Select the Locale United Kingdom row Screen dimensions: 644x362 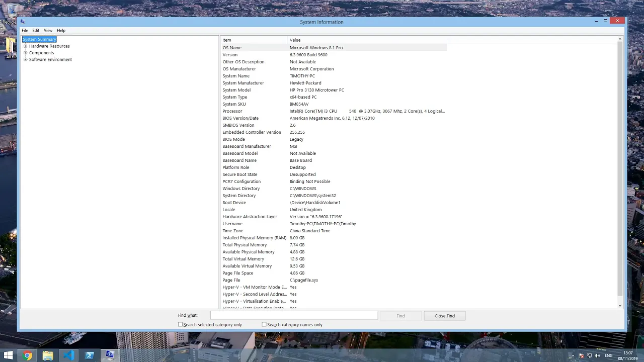tap(334, 210)
